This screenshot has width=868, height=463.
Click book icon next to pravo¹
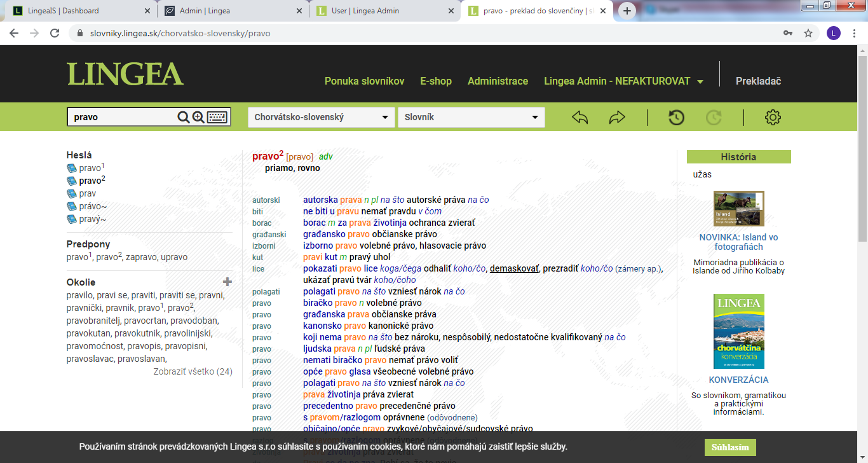tap(72, 169)
